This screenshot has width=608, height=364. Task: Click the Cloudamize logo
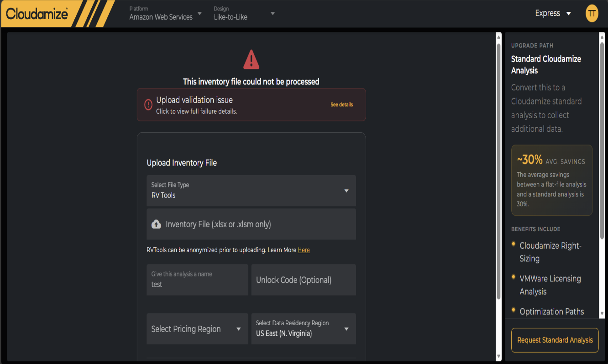[x=37, y=14]
